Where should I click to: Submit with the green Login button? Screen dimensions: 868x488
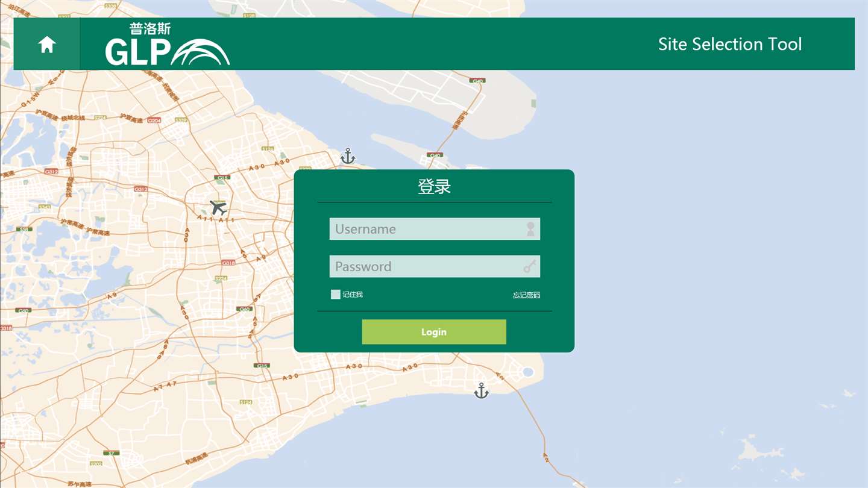(434, 332)
